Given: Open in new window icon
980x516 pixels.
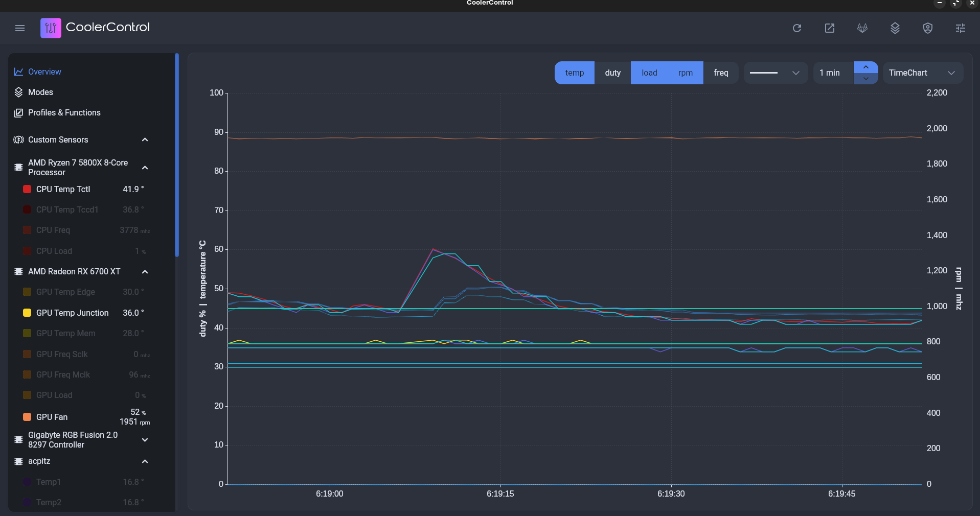Looking at the screenshot, I should point(829,28).
